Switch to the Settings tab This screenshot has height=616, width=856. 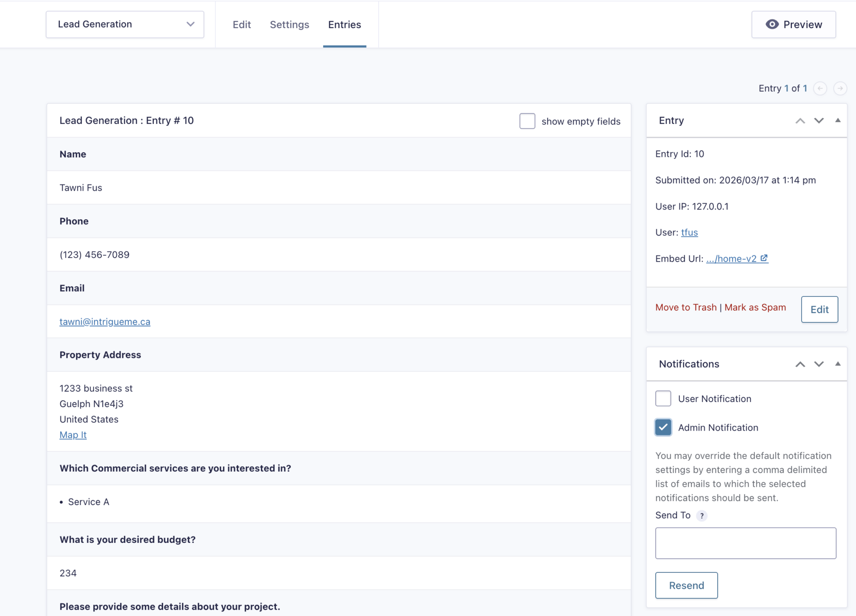(289, 25)
